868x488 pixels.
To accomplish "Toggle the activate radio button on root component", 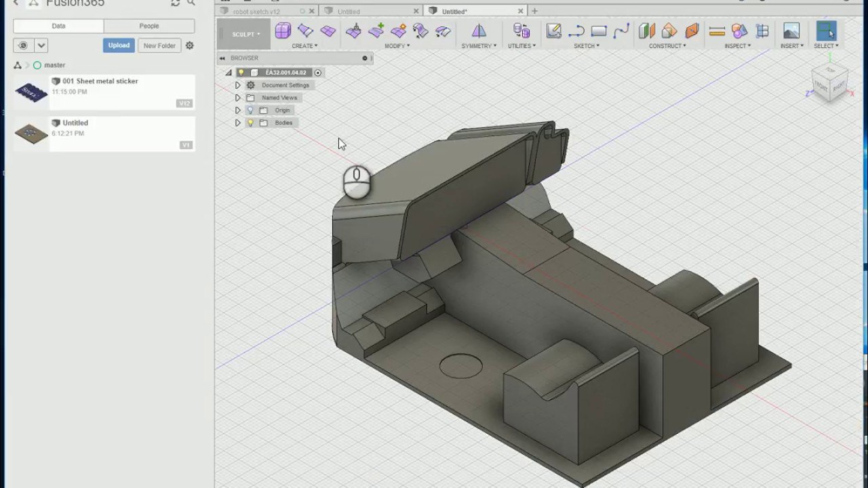I will click(317, 73).
